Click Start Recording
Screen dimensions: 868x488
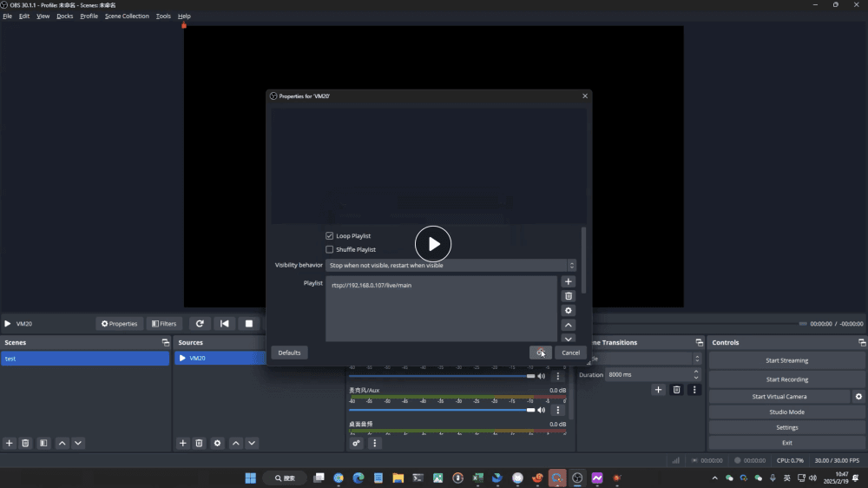tap(786, 379)
